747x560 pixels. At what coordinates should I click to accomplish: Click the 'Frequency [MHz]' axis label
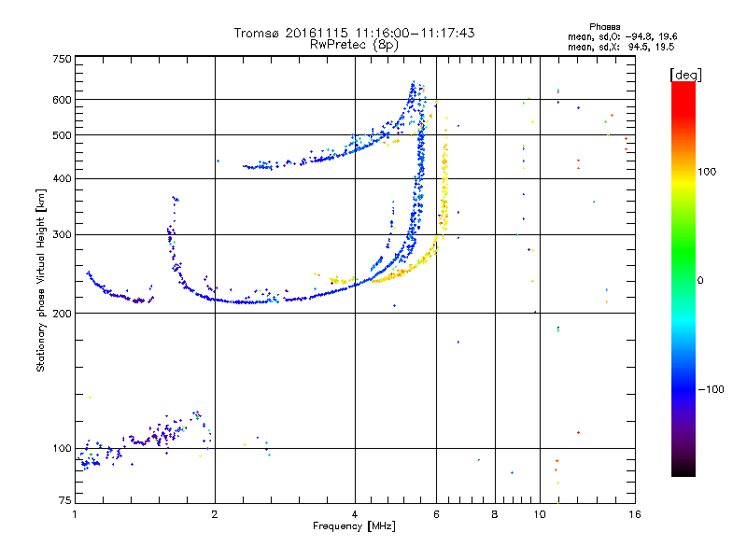pyautogui.click(x=354, y=526)
